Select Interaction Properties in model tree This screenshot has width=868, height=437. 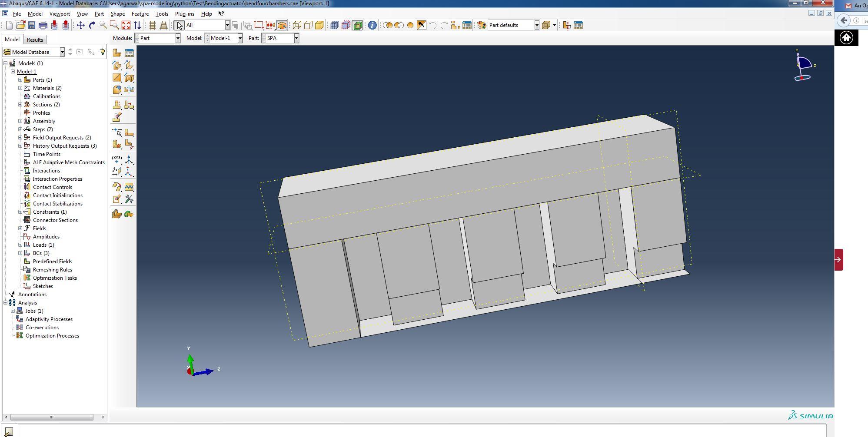[x=57, y=179]
